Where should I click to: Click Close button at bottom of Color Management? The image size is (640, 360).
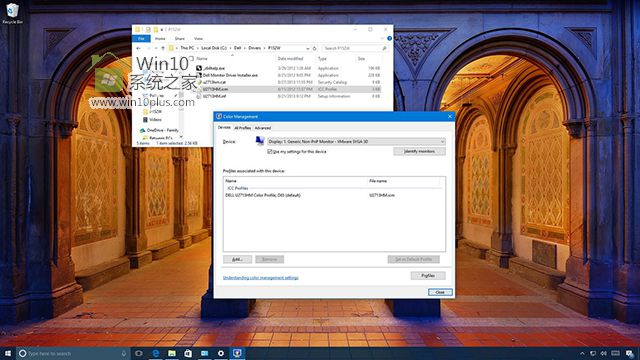tap(440, 292)
